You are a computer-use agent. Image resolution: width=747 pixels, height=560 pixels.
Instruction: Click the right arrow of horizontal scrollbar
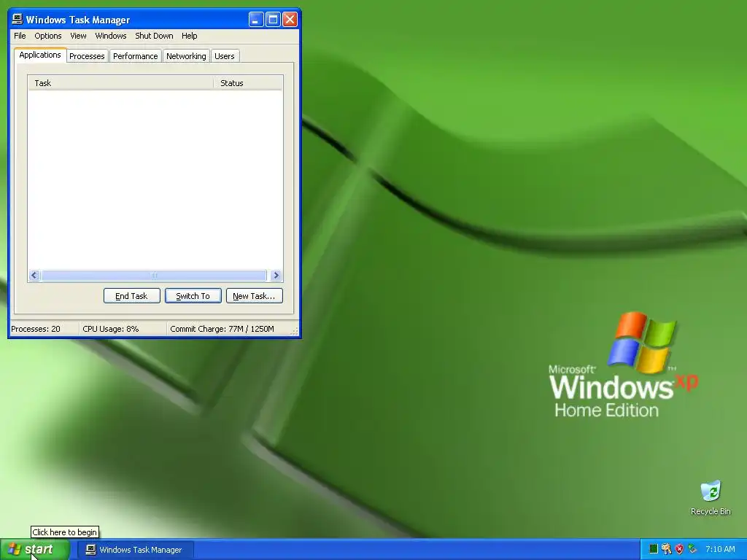(x=275, y=275)
